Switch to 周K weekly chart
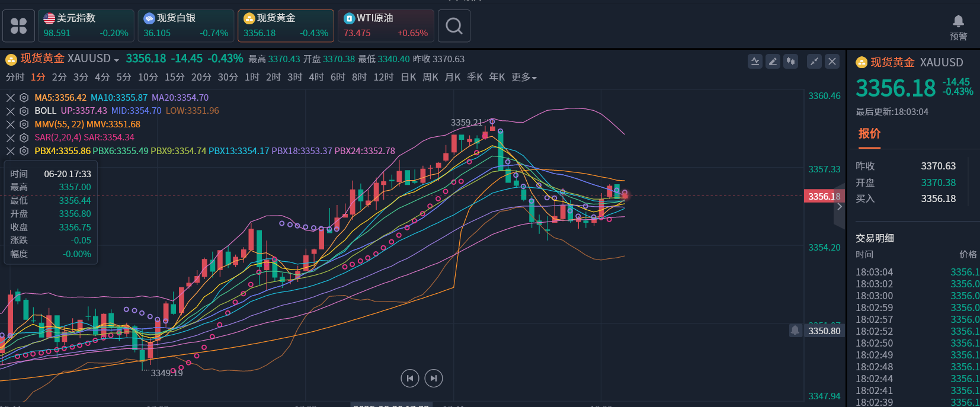 coord(430,78)
